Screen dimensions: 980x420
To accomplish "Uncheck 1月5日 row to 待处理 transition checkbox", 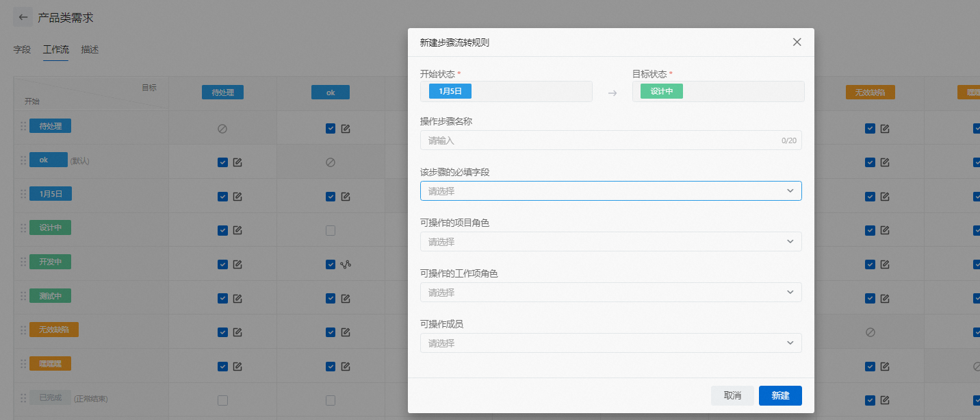I will point(222,197).
